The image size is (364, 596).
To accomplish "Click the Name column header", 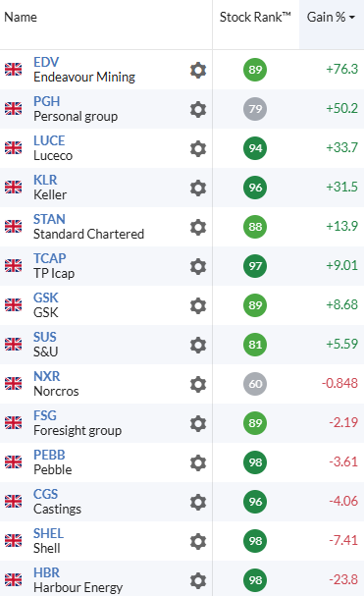I will 21,17.
